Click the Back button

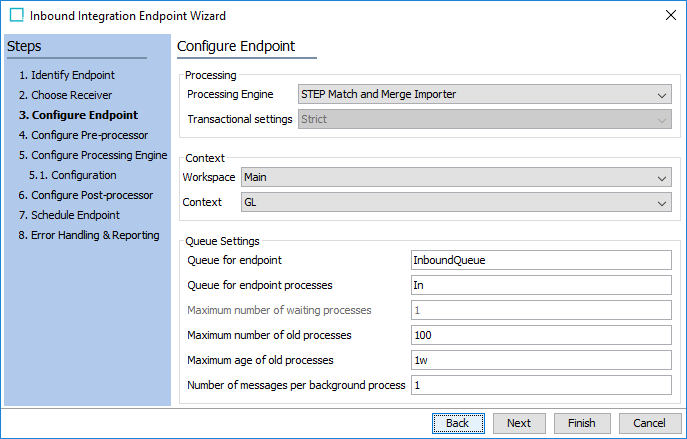(x=457, y=423)
